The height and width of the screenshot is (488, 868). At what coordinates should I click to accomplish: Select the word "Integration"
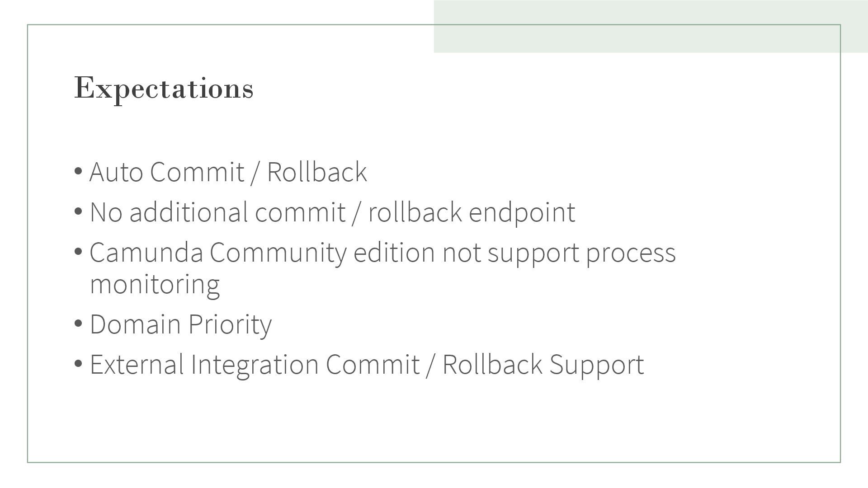point(255,364)
